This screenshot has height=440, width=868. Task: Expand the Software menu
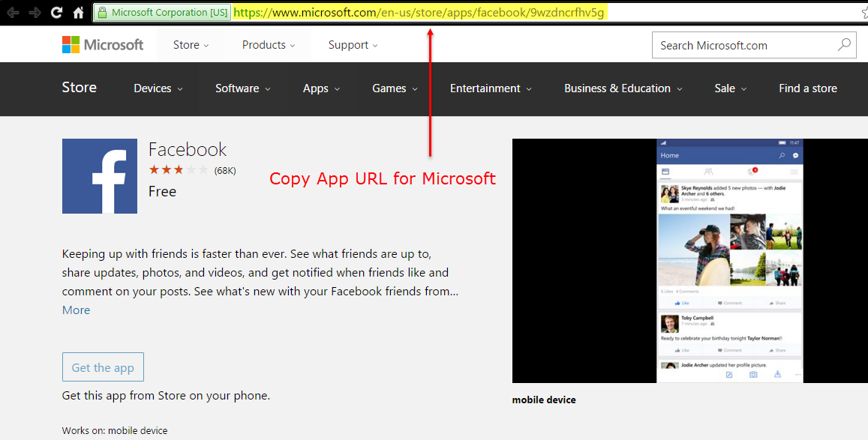[243, 88]
